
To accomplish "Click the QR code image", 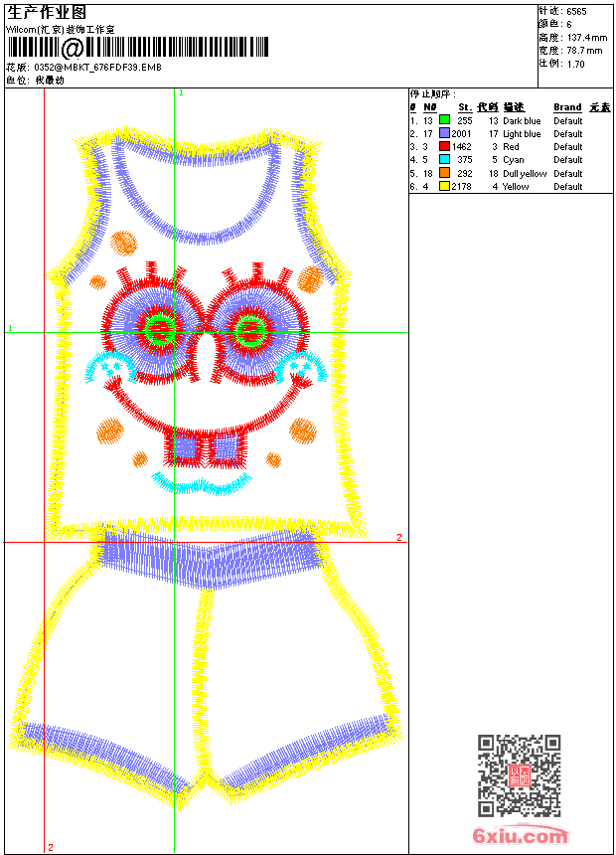I will coord(520,775).
